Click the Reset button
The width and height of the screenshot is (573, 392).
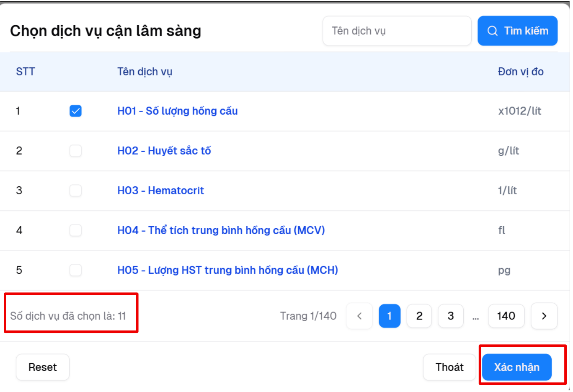(x=43, y=367)
